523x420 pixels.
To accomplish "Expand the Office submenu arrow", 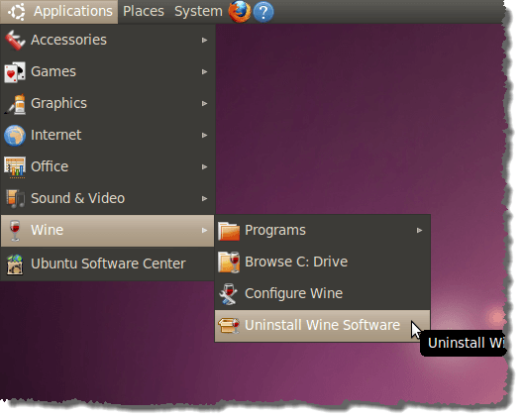I will pos(204,166).
